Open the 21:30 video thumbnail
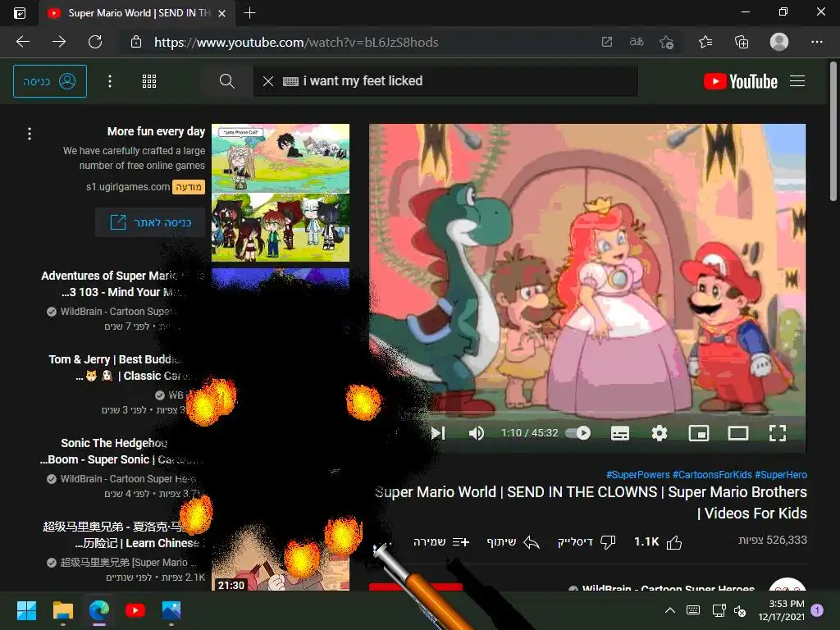 (x=281, y=559)
